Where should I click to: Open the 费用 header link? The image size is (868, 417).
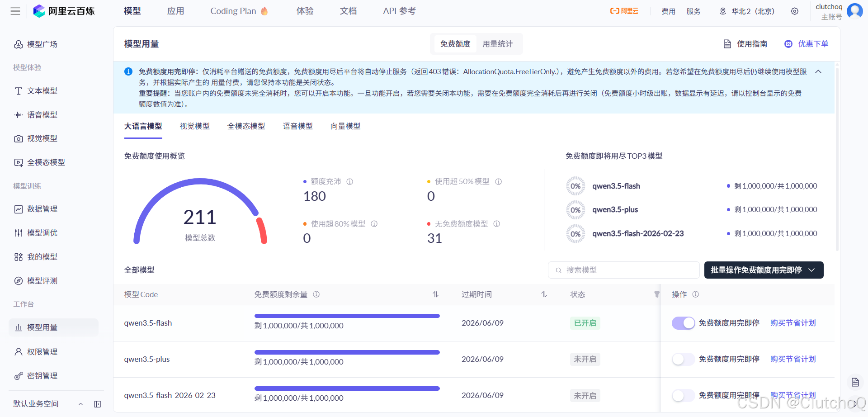668,11
